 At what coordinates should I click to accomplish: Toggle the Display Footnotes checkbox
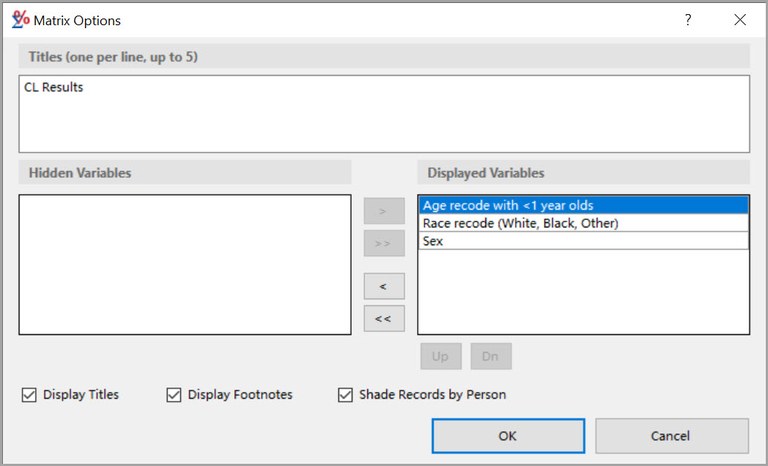[x=174, y=395]
